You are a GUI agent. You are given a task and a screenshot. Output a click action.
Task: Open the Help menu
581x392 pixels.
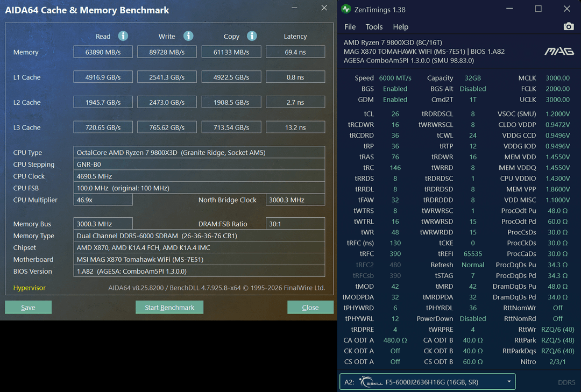[401, 27]
